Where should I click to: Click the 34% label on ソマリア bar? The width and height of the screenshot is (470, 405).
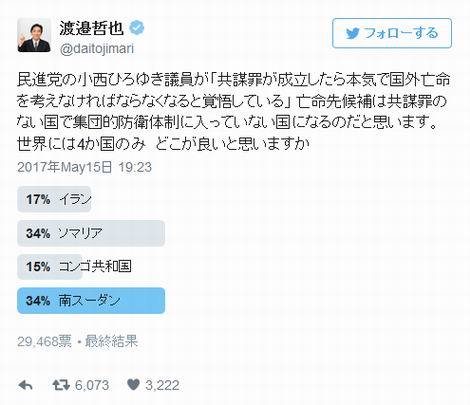point(38,233)
